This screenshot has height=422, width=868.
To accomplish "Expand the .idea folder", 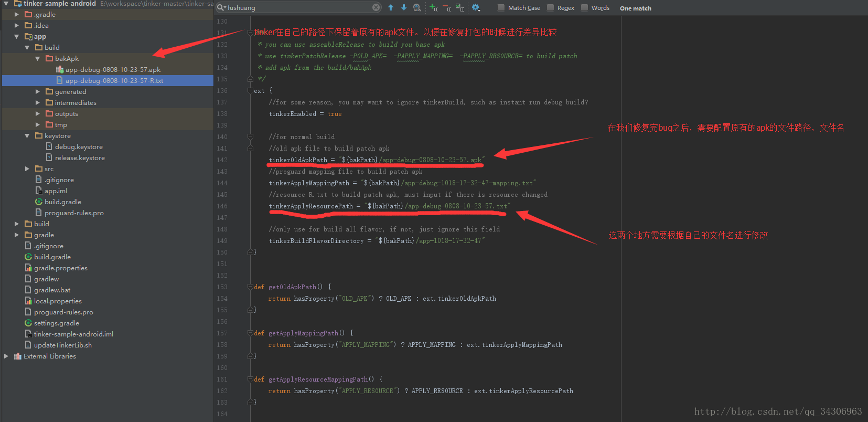I will click(17, 25).
